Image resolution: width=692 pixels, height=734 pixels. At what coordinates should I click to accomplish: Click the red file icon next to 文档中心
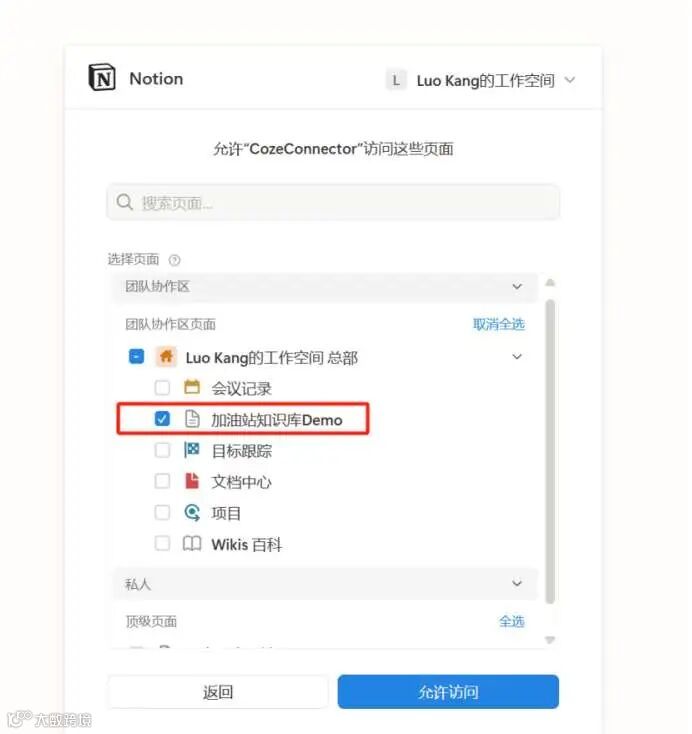(191, 481)
